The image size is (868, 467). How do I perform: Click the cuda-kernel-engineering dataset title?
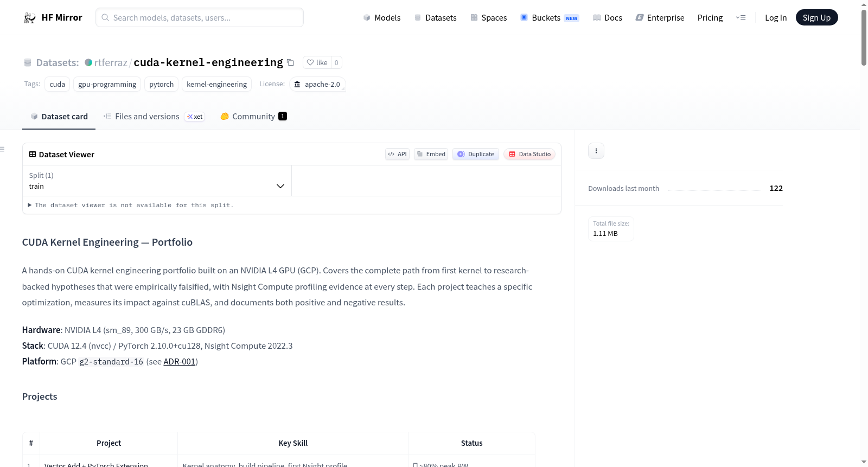point(208,62)
